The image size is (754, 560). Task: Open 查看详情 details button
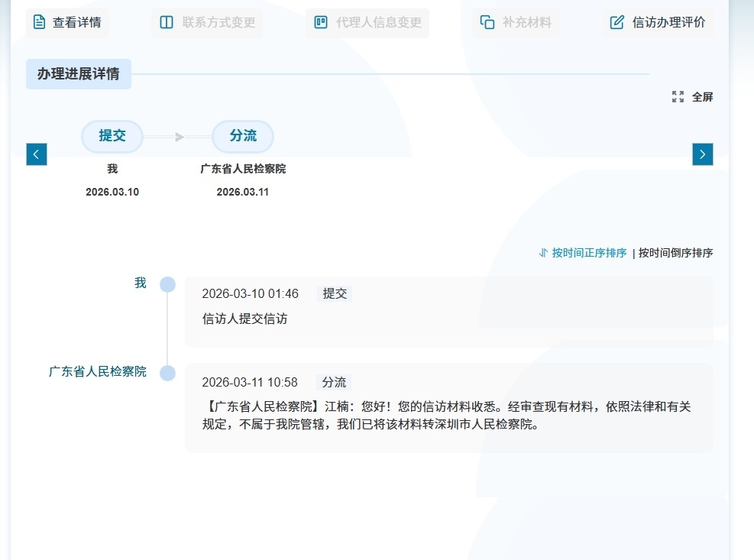[x=67, y=23]
